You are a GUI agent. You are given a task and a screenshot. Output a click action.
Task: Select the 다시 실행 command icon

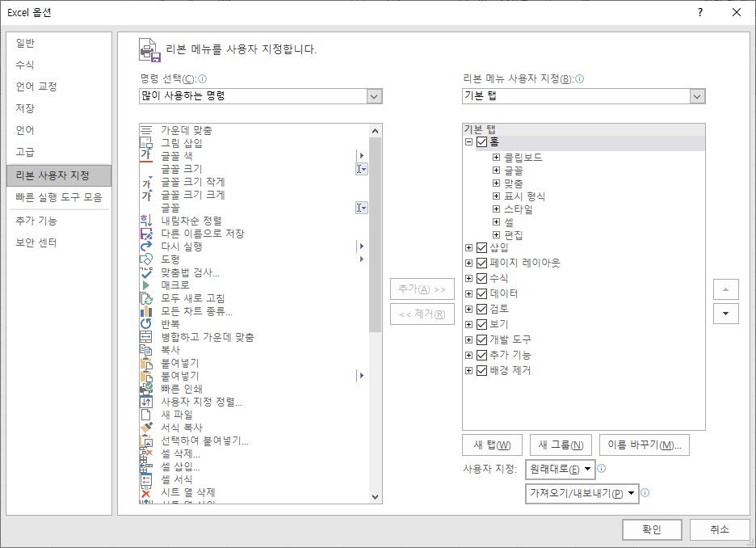click(146, 247)
